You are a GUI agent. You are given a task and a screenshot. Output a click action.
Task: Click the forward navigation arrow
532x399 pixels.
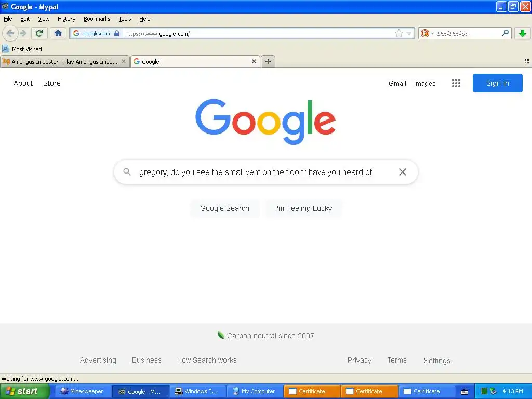[23, 33]
